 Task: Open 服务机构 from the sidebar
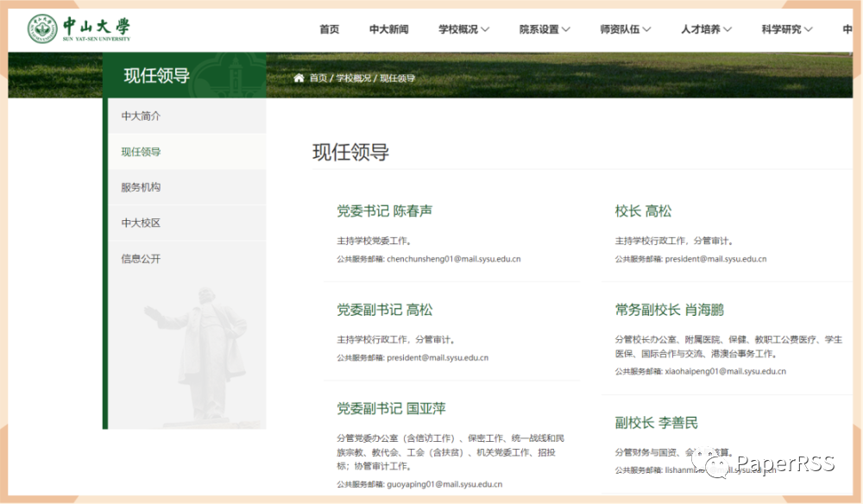click(x=141, y=187)
